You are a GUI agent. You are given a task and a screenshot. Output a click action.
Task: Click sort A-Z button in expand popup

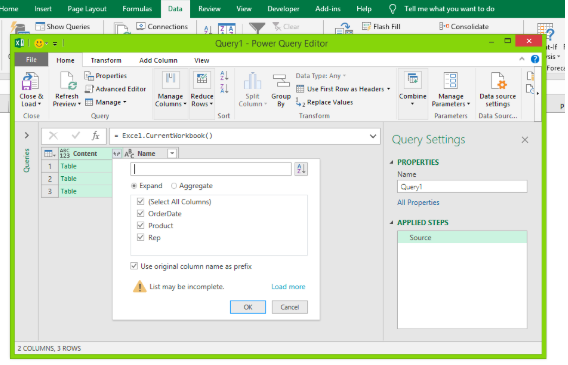point(301,169)
